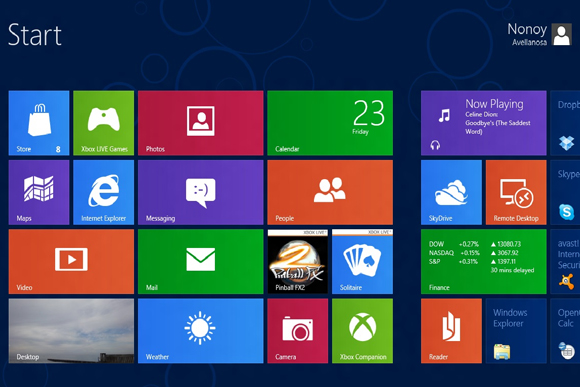Launch the Solitaire tile
Screen dimensions: 580x387
pyautogui.click(x=362, y=262)
